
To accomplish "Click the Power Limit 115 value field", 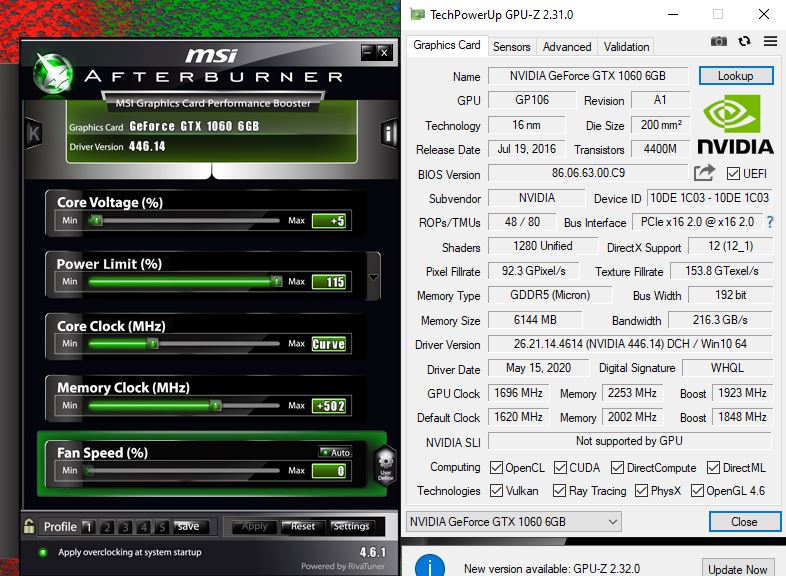I will click(329, 282).
